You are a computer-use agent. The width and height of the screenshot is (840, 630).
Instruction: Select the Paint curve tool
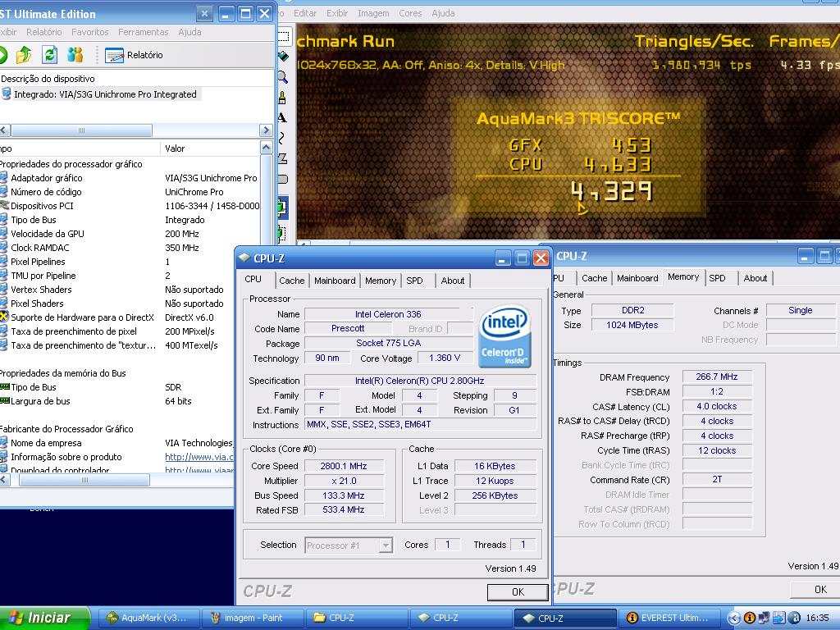[x=282, y=138]
